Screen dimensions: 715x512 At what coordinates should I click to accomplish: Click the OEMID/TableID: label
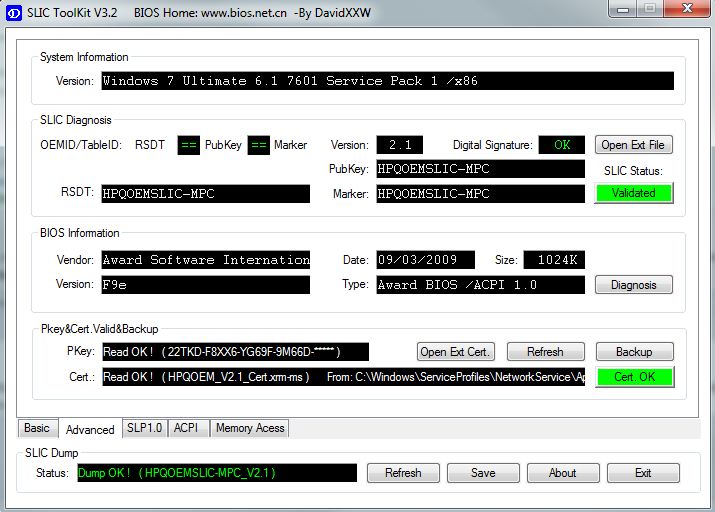(81, 145)
